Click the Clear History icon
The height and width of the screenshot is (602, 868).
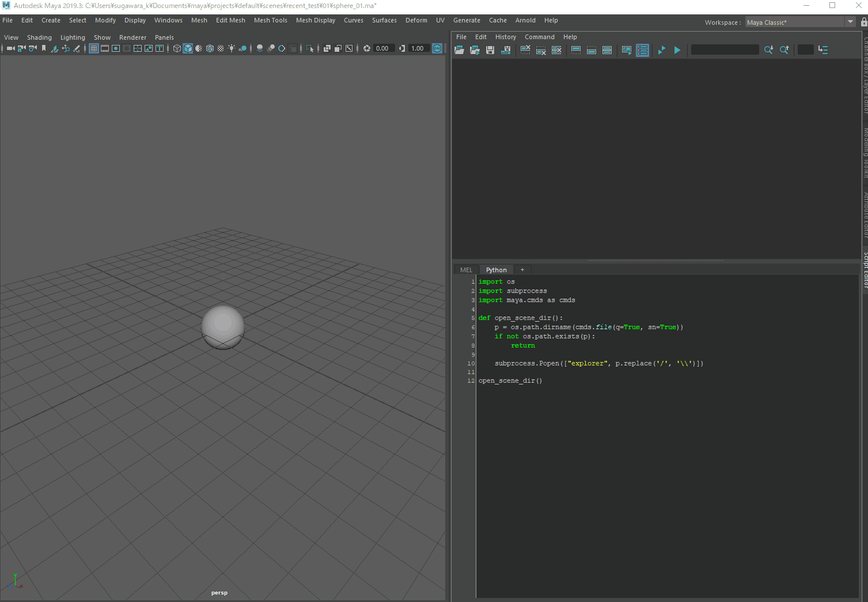point(525,50)
